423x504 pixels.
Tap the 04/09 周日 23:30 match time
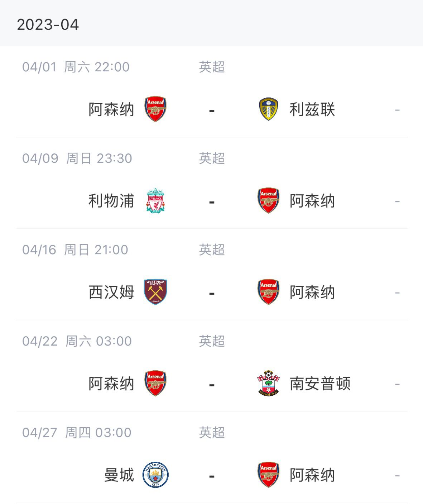[x=77, y=158]
